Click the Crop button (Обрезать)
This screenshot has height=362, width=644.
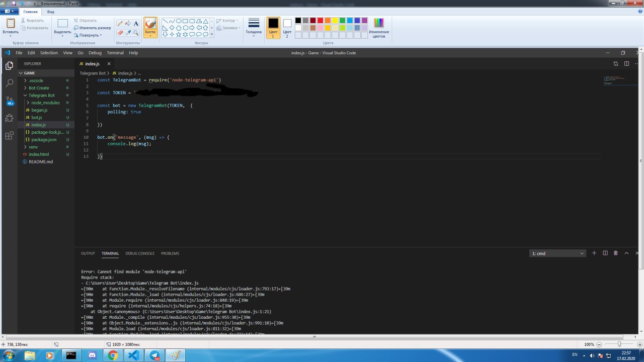click(85, 21)
